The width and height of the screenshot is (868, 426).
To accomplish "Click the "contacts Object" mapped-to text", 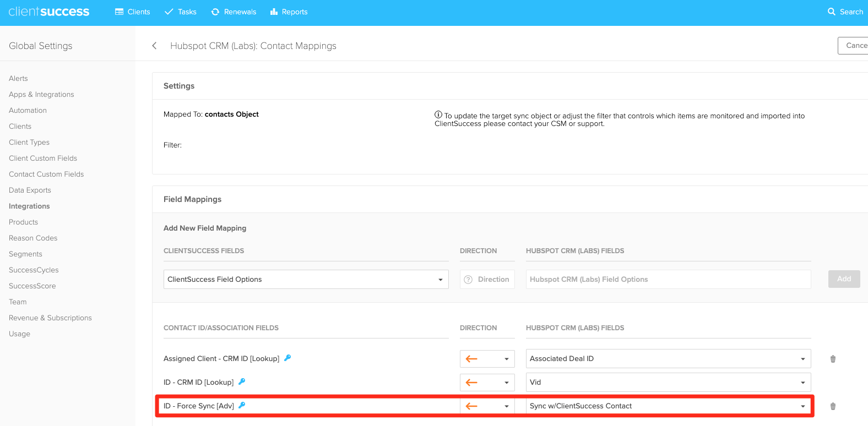I will 231,114.
